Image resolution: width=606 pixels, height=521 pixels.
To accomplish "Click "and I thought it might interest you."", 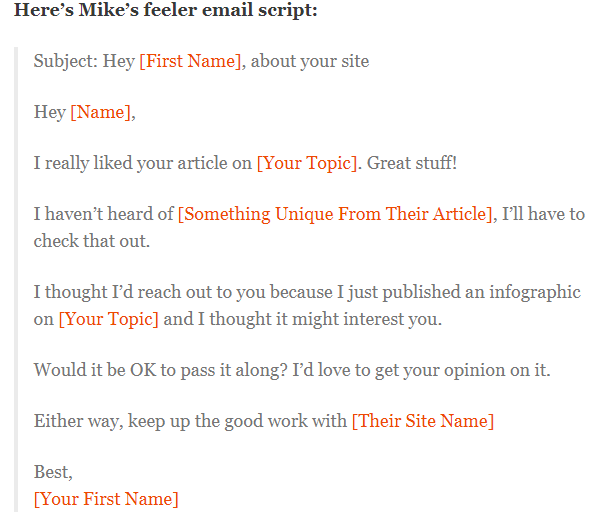I will (x=303, y=319).
